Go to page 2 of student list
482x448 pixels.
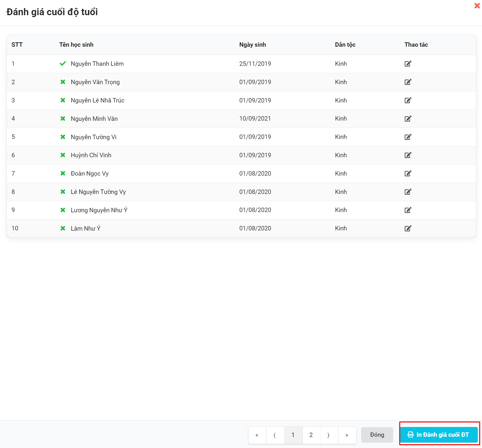[x=311, y=435]
